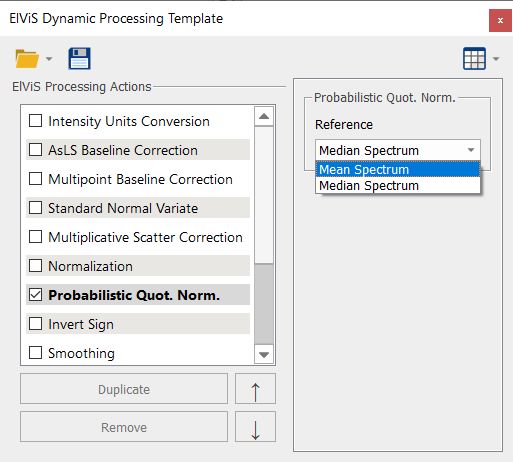Enable the AsLS Baseline Correction checkbox
513x462 pixels.
pos(35,150)
